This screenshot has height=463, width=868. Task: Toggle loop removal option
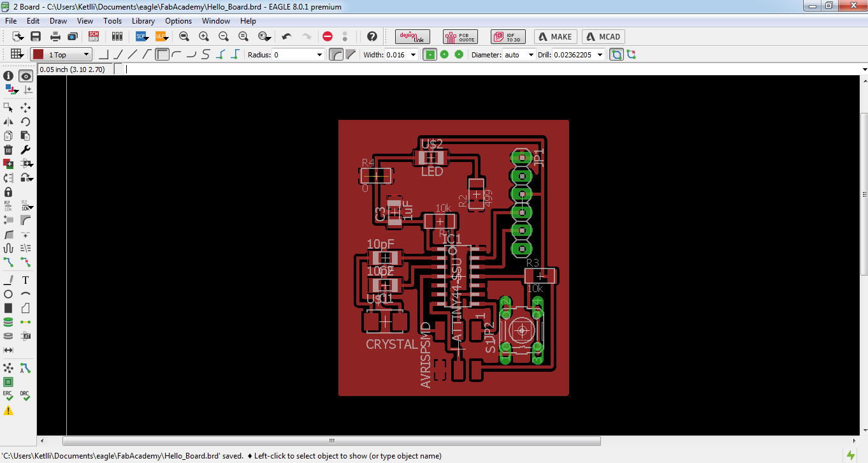point(616,55)
